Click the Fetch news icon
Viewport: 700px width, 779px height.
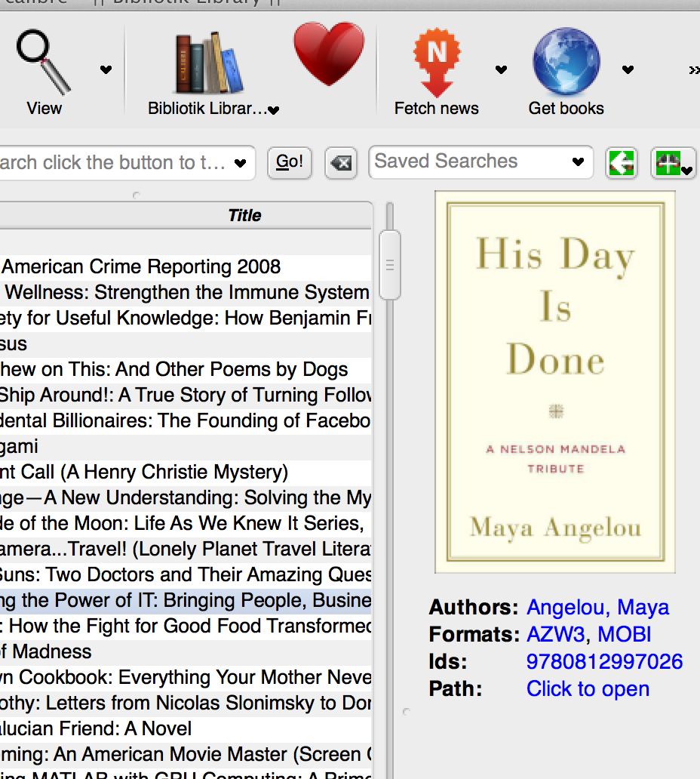[x=437, y=63]
